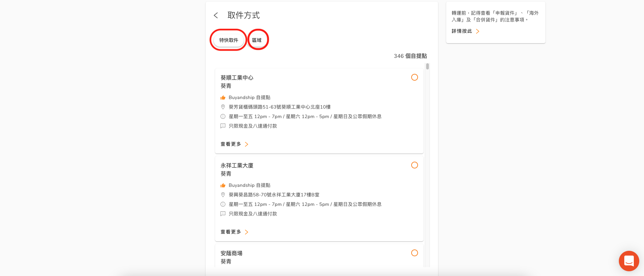Click the 安蔭商場 card title
This screenshot has width=644, height=276.
click(x=231, y=253)
